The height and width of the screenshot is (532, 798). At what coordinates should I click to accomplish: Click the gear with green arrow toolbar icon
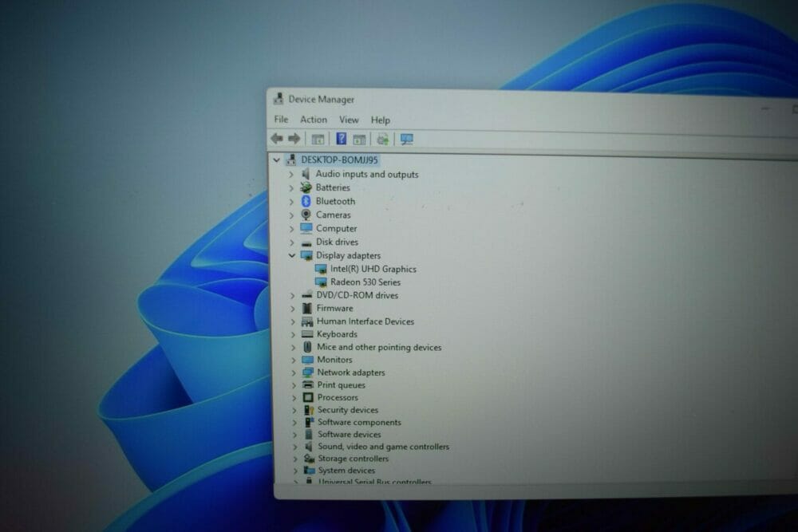tap(383, 139)
